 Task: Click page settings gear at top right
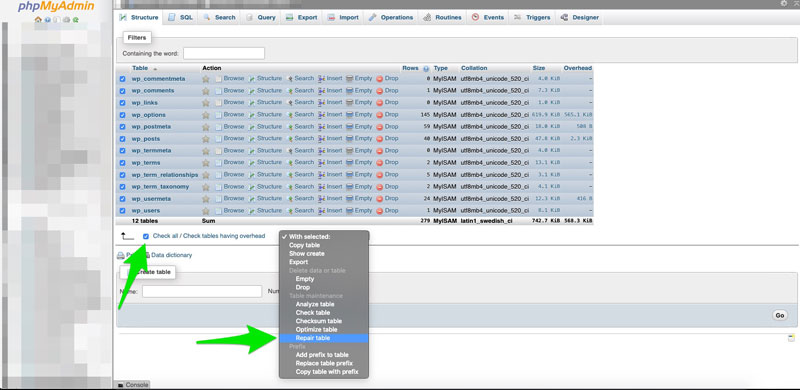tap(784, 3)
